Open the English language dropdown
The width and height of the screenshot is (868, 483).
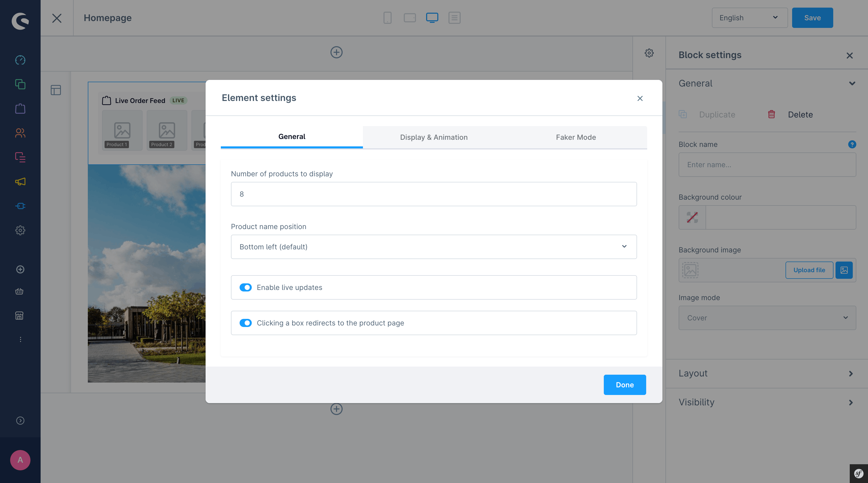(x=749, y=18)
